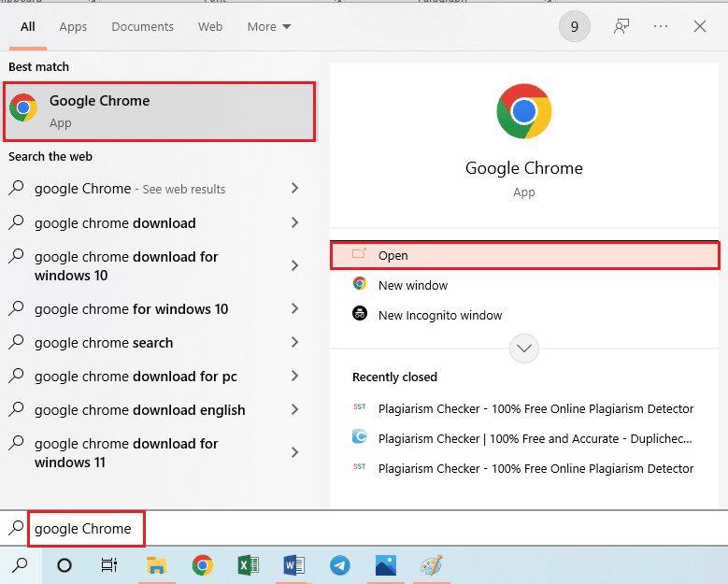Open the three-dot options menu
Viewport: 728px width, 584px height.
661,27
